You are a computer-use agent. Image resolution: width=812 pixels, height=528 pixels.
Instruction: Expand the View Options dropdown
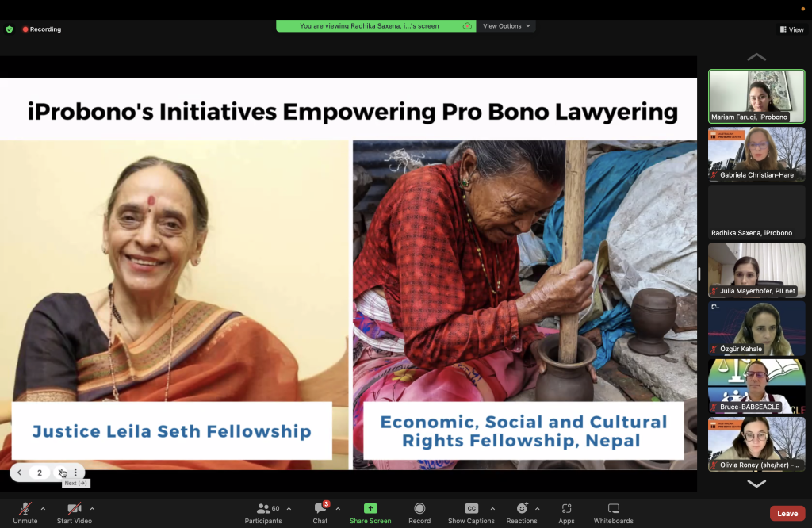(x=506, y=26)
